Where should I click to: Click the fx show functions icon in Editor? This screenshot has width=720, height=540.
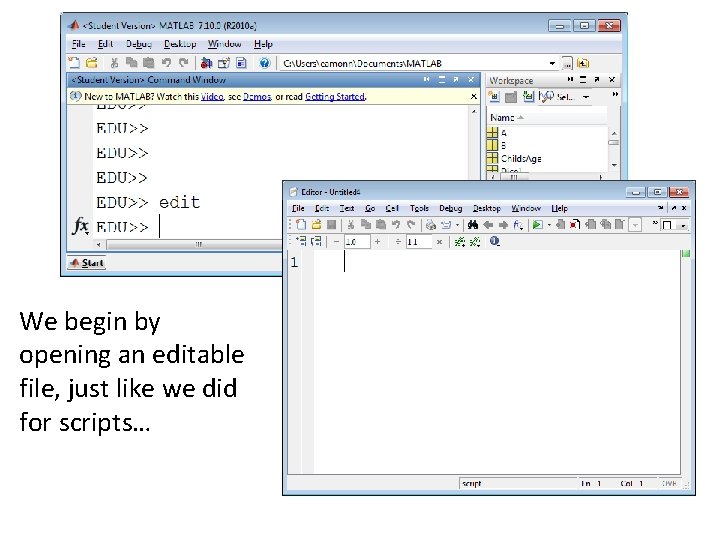518,225
